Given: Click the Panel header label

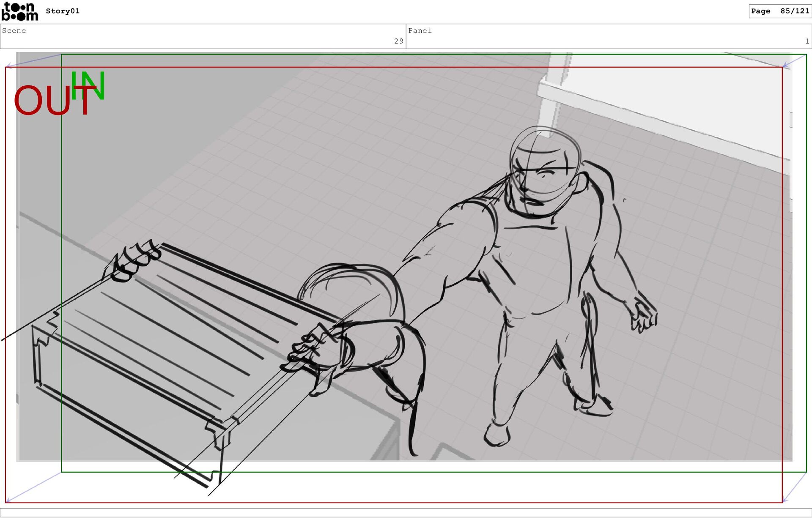Looking at the screenshot, I should (x=420, y=30).
